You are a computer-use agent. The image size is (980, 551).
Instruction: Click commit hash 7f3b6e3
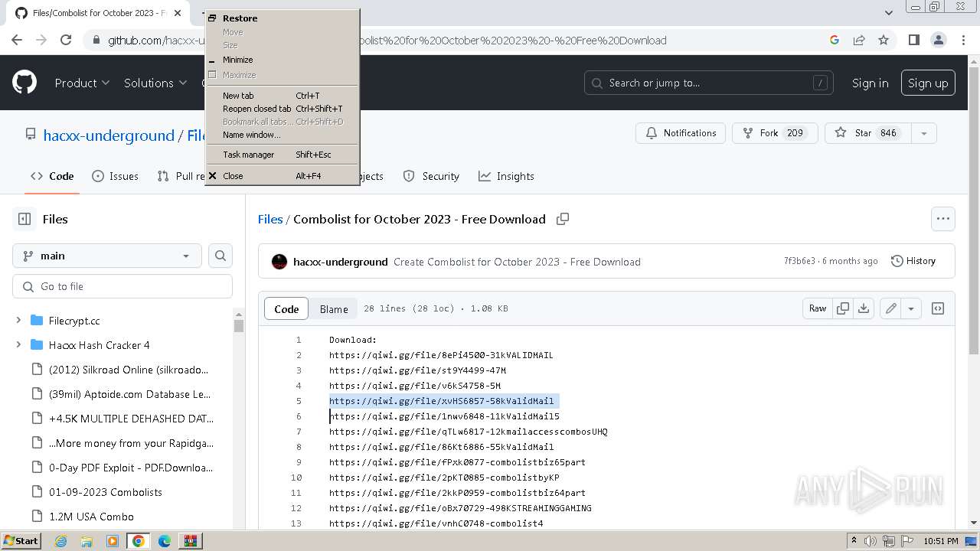point(799,261)
